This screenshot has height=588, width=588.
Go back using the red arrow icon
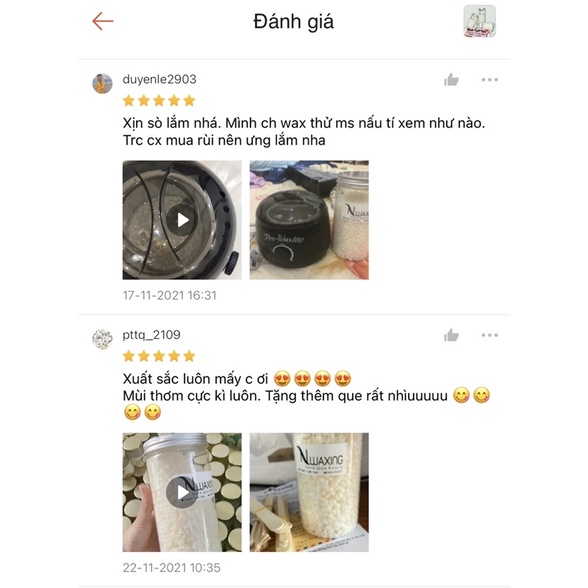[x=102, y=21]
